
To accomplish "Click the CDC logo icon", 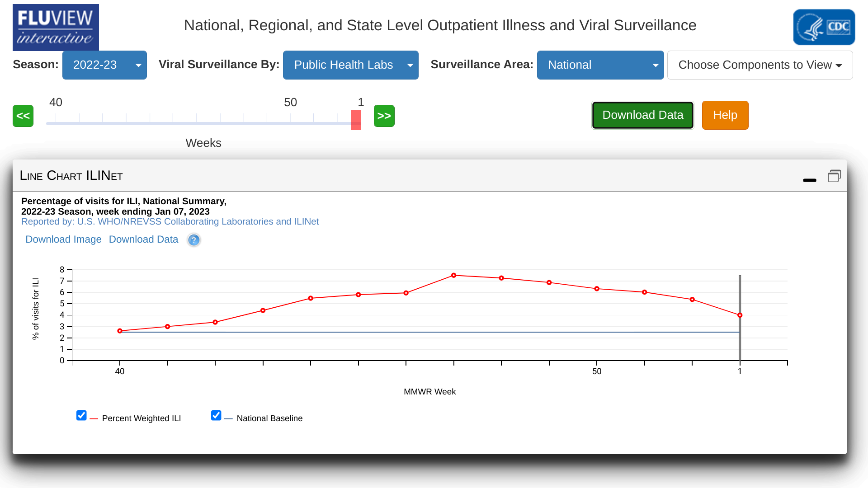I will tap(824, 27).
